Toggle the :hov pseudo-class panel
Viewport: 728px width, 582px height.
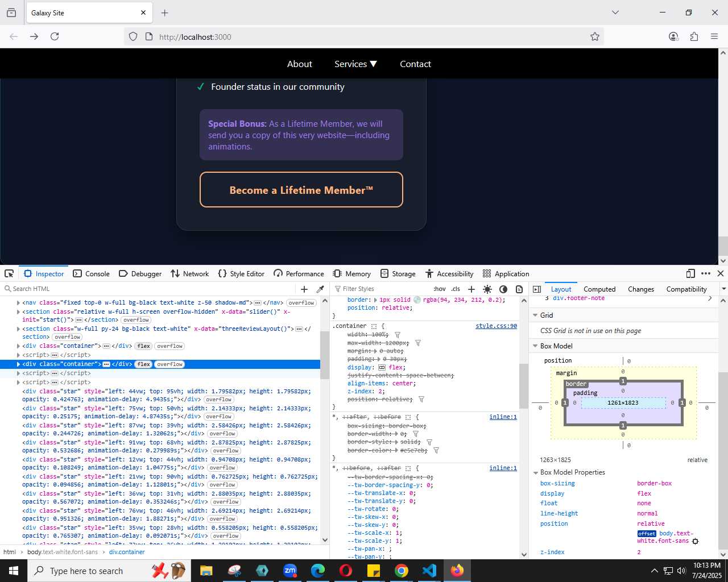pos(440,289)
